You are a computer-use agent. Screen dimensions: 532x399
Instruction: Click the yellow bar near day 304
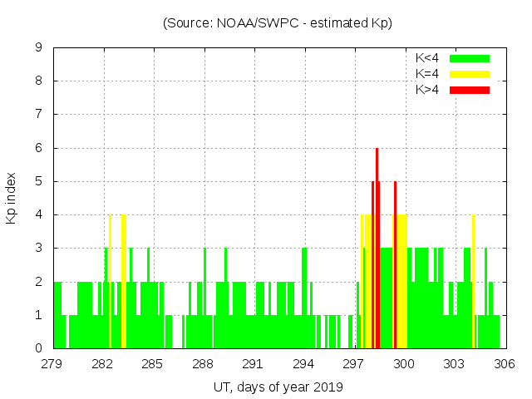pyautogui.click(x=473, y=283)
